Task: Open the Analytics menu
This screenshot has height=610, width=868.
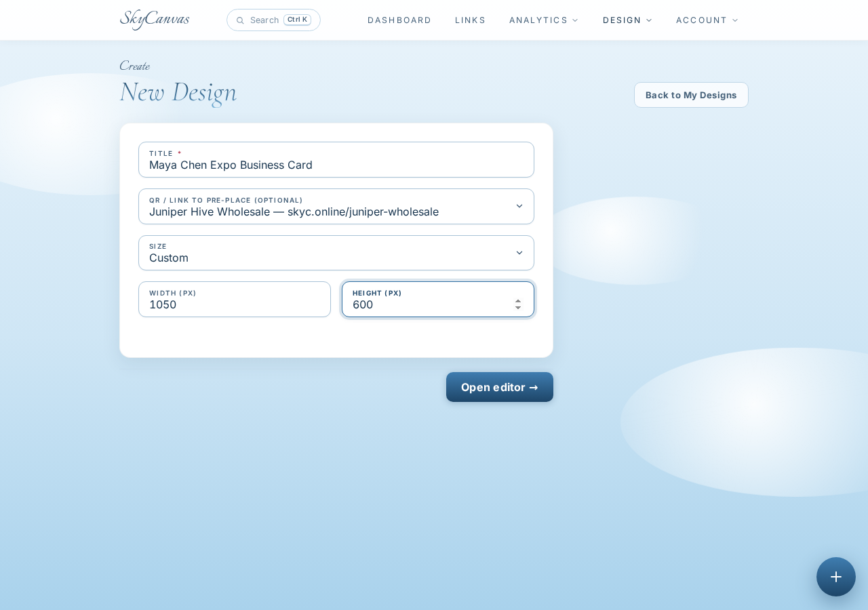Action: (544, 20)
